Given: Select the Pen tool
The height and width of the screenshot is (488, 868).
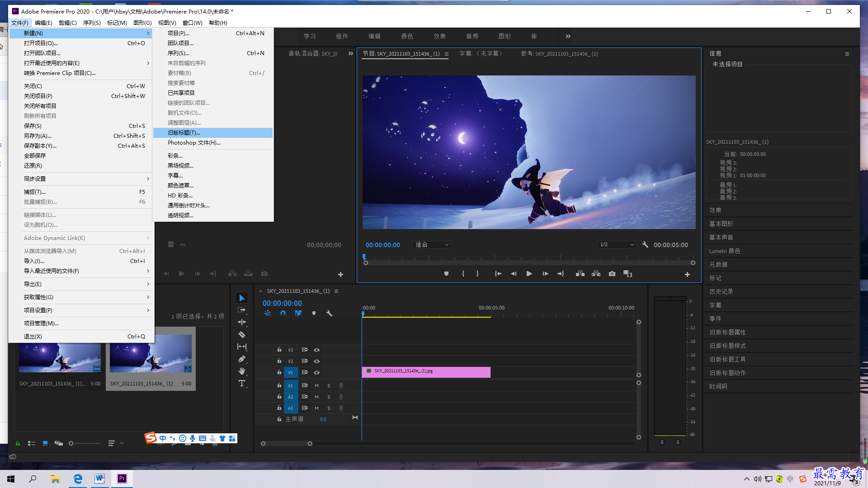Looking at the screenshot, I should (x=242, y=359).
